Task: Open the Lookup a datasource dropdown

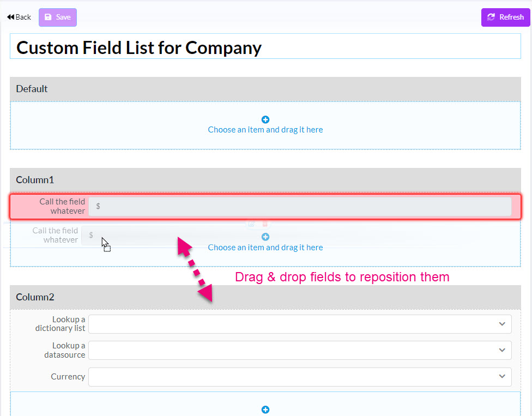Action: [x=300, y=350]
